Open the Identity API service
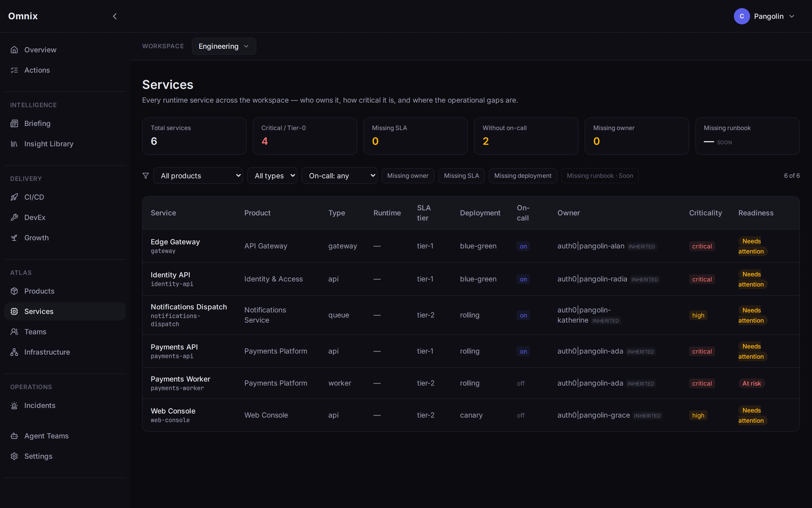 point(171,275)
